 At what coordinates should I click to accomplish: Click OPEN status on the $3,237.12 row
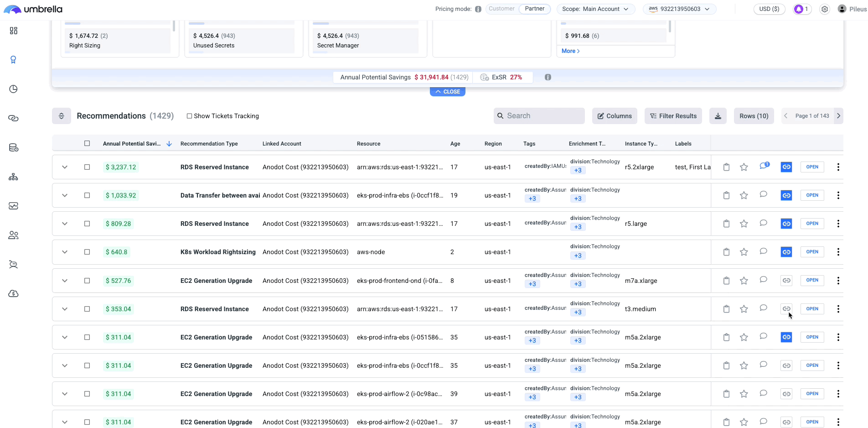(812, 167)
